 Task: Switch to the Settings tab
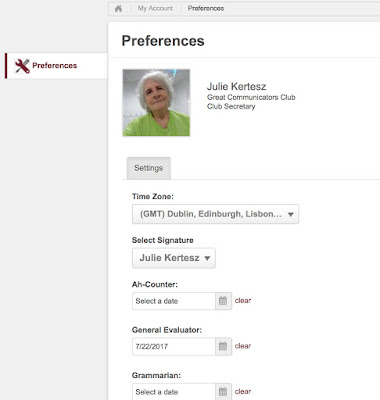[149, 168]
